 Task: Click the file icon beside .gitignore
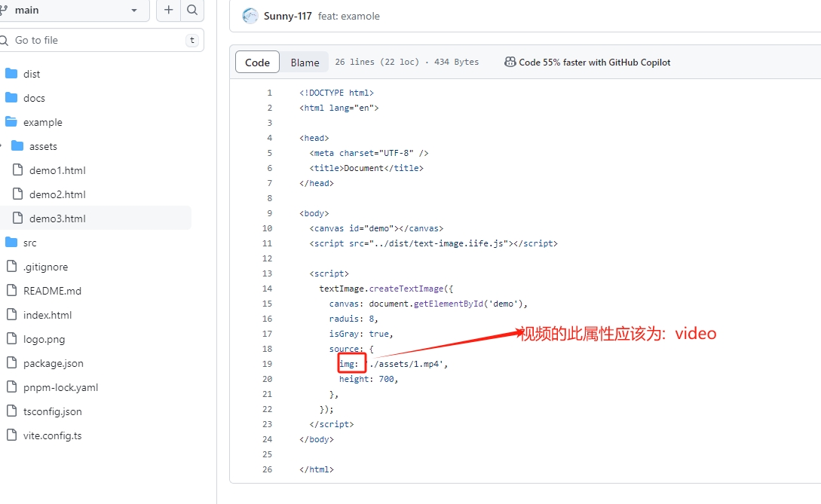[x=11, y=266]
